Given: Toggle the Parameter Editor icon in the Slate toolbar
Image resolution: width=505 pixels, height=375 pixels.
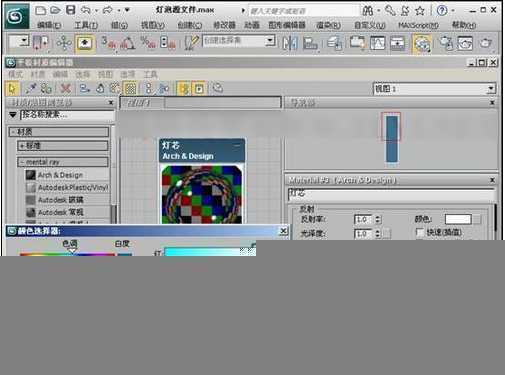Looking at the screenshot, I should 199,89.
